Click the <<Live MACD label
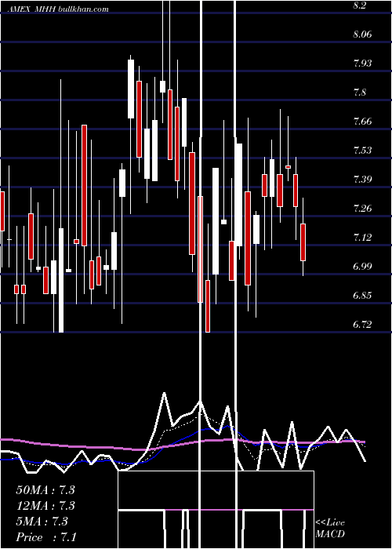Image resolution: width=392 pixels, height=549 pixels. (330, 528)
